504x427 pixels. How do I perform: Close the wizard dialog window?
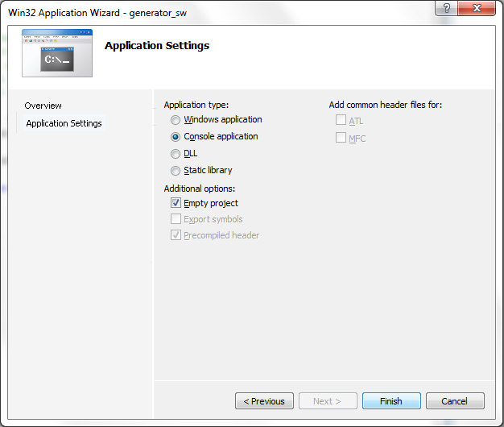[477, 8]
